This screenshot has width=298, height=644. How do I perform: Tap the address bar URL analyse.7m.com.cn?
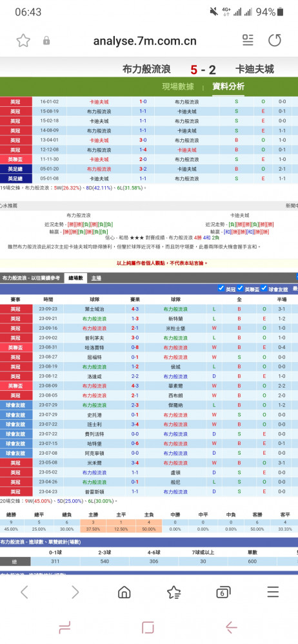click(x=144, y=41)
